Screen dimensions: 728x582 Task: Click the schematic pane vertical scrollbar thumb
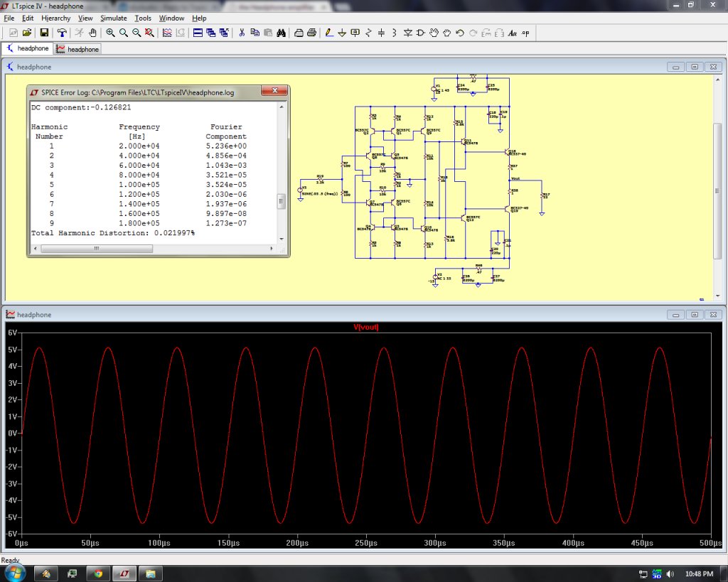click(x=717, y=190)
